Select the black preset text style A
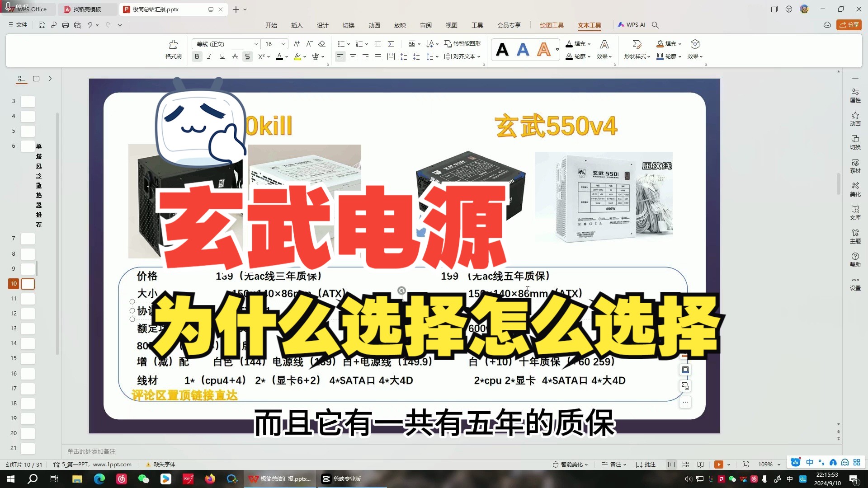The width and height of the screenshot is (868, 488). (502, 50)
